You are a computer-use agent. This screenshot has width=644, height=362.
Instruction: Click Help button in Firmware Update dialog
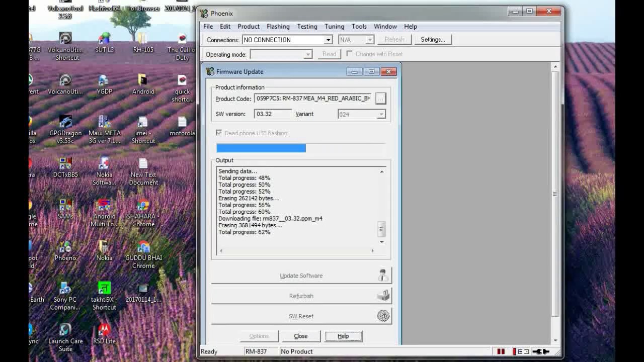tap(343, 336)
